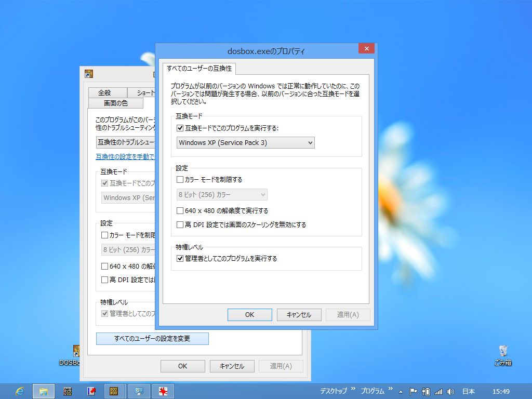Expand the Windows XP (Service Pack 3) dropdown
532x399 pixels.
coord(246,142)
